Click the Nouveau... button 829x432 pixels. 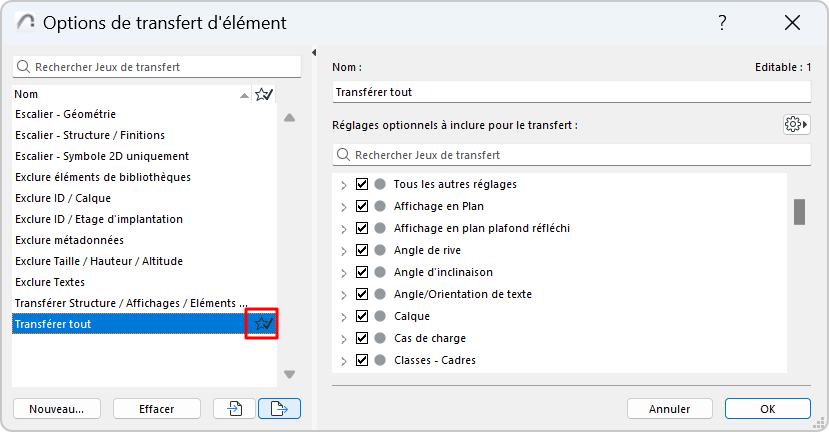tap(56, 408)
